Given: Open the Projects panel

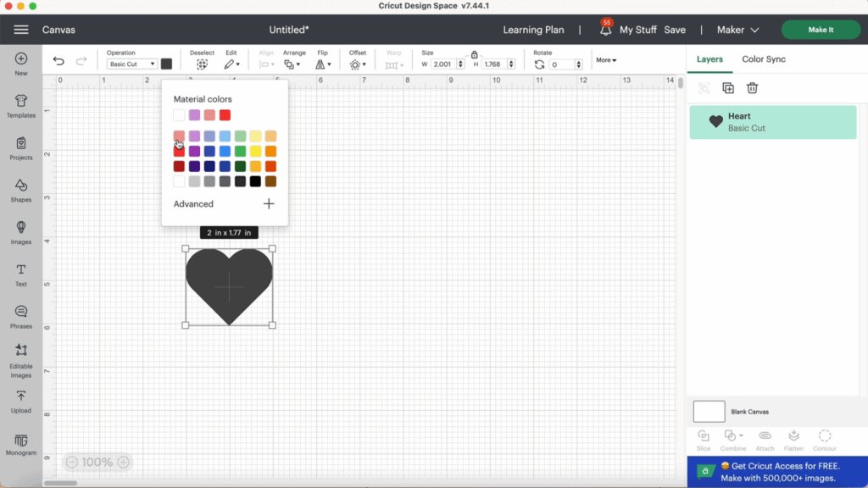Looking at the screenshot, I should (x=21, y=148).
